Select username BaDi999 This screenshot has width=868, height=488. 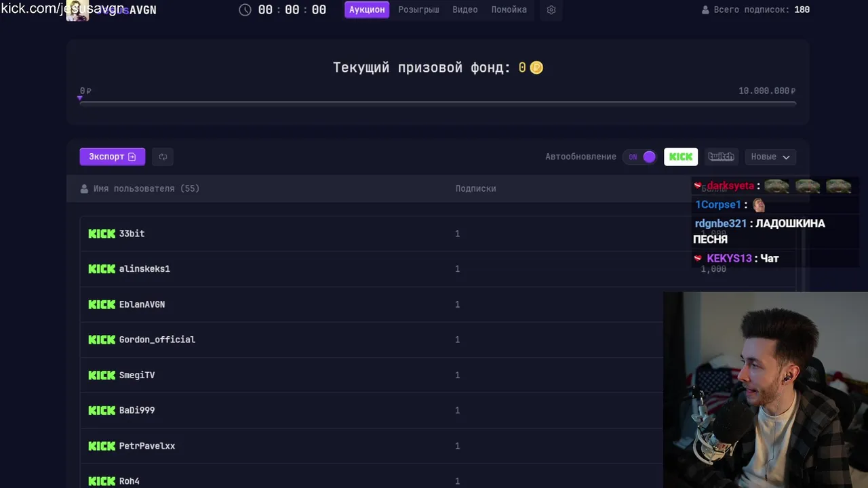pos(137,410)
